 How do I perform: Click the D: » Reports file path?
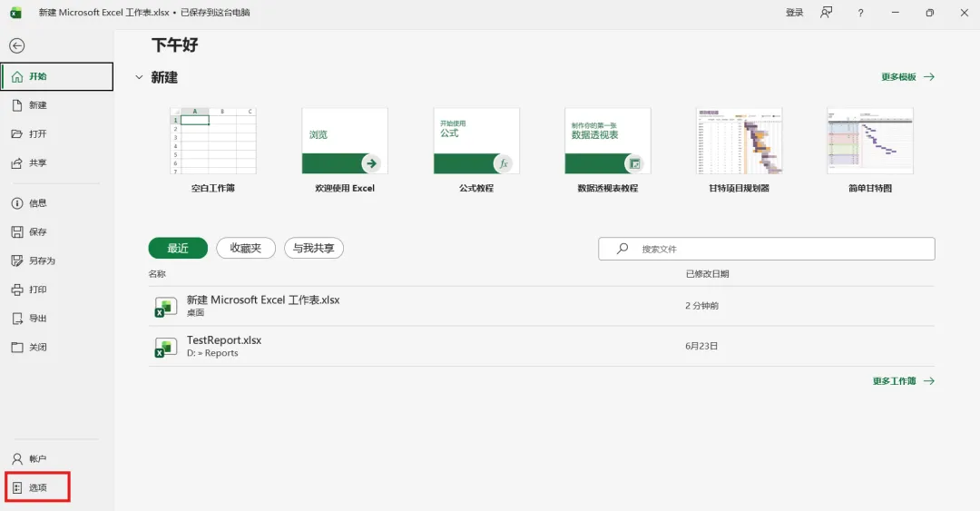pos(212,353)
